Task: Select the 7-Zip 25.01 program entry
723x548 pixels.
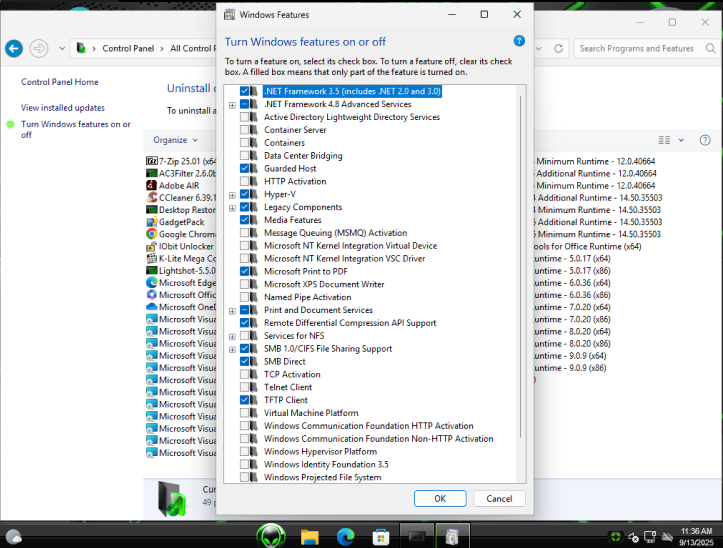Action: pos(181,161)
